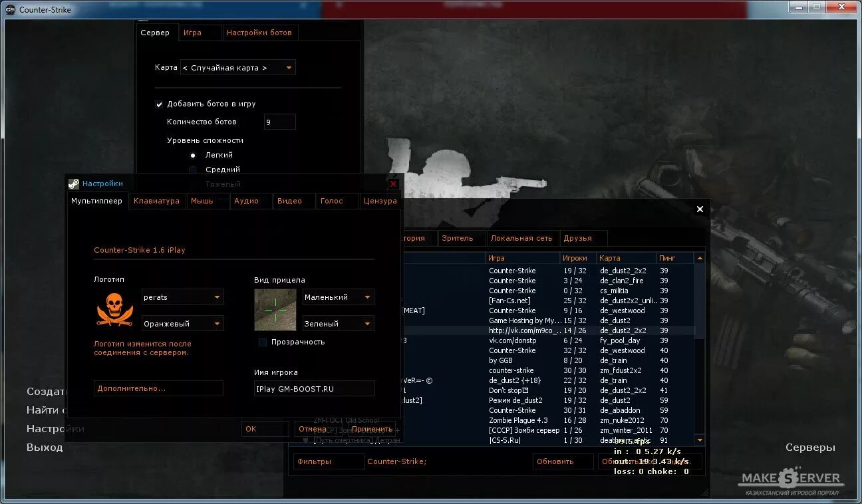The height and width of the screenshot is (504, 862).
Task: Click the Количество ботов number field
Action: pos(279,122)
